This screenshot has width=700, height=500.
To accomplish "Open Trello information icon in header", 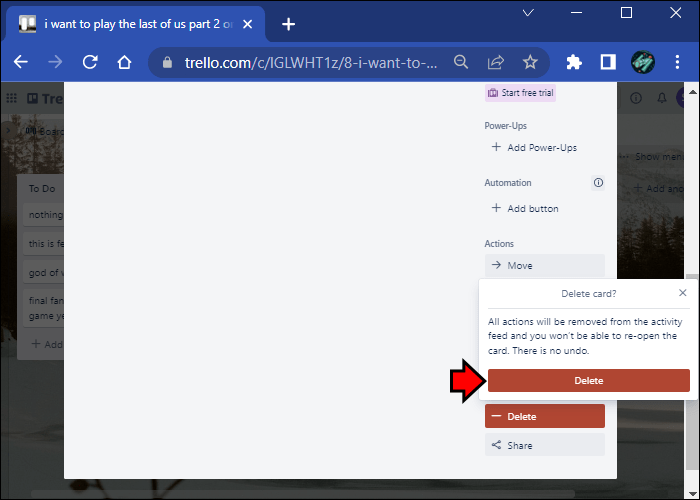I will tap(636, 98).
